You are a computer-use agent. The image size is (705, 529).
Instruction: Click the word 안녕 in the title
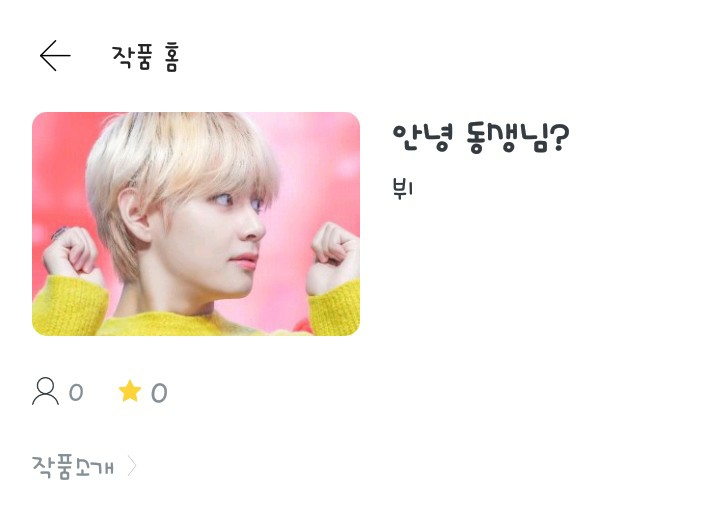coord(421,138)
